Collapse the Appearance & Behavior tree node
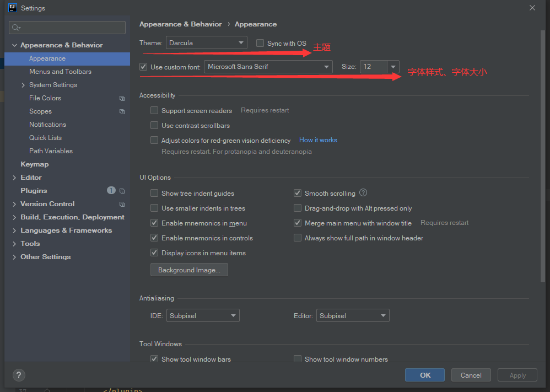 tap(14, 45)
